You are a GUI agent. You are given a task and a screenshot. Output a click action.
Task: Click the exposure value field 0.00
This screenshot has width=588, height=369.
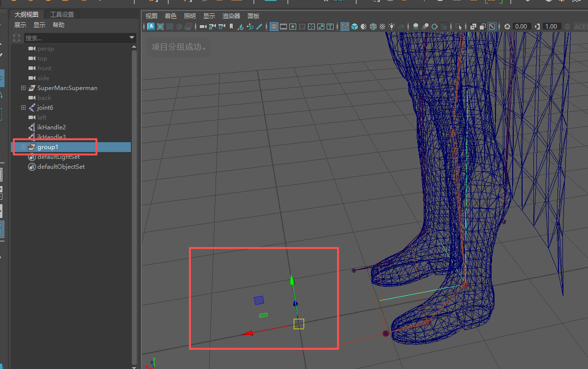coord(522,27)
